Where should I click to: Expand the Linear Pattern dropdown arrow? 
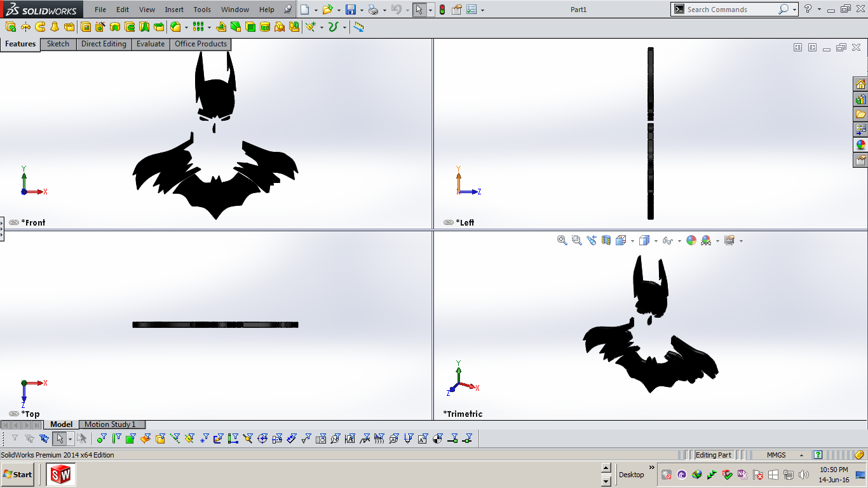209,27
